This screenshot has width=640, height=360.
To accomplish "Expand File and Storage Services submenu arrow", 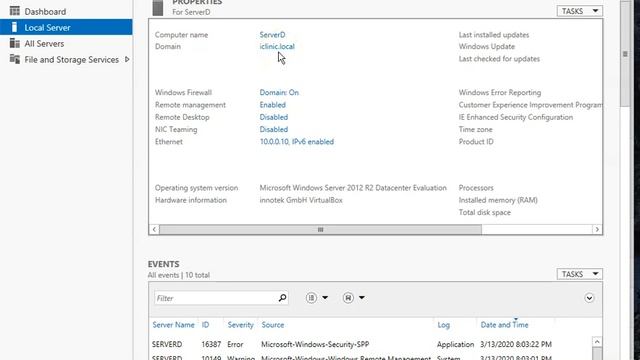I will click(x=127, y=60).
